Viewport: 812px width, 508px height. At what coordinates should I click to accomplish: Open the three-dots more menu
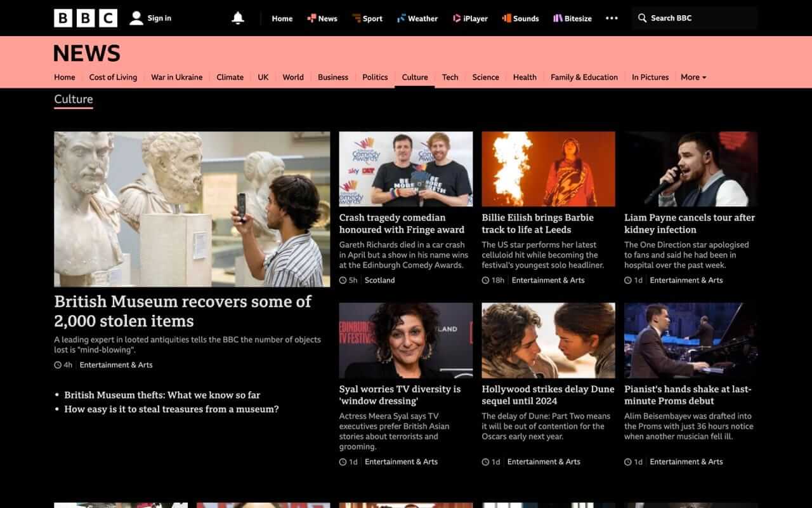pyautogui.click(x=612, y=18)
